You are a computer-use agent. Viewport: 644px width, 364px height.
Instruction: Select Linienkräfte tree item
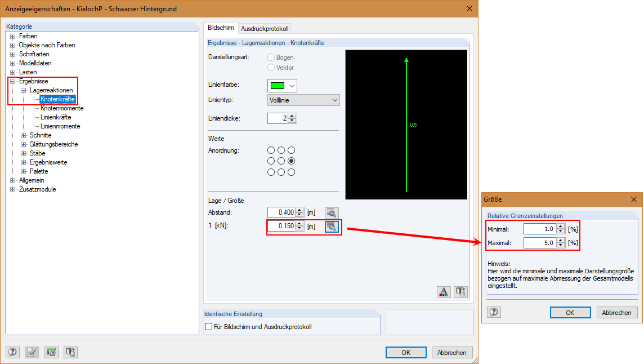(56, 117)
